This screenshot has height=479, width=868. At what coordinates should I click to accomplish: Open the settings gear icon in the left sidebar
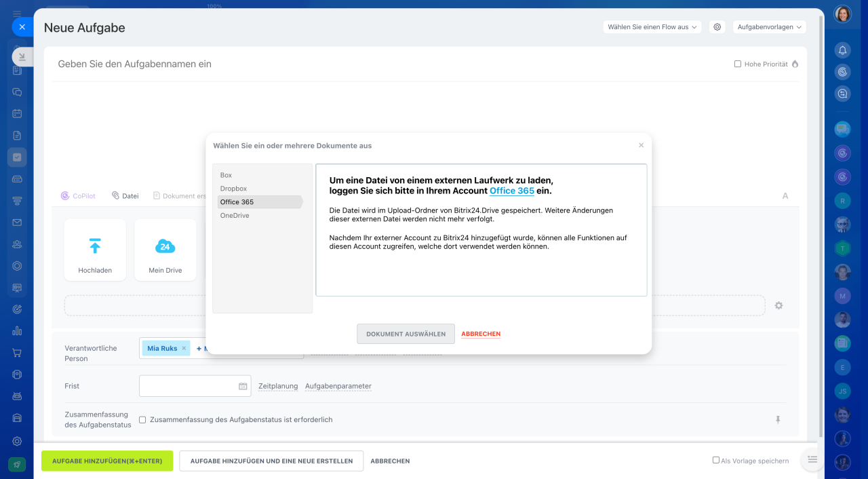(17, 441)
